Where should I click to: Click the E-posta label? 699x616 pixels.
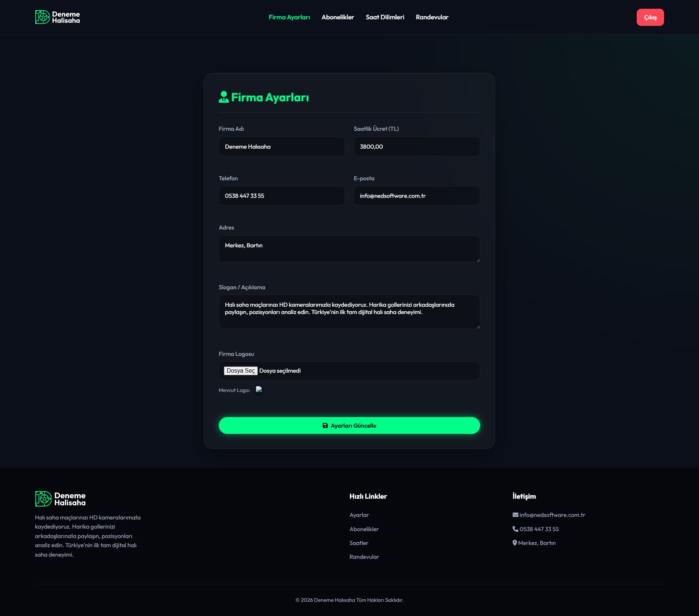coord(364,178)
